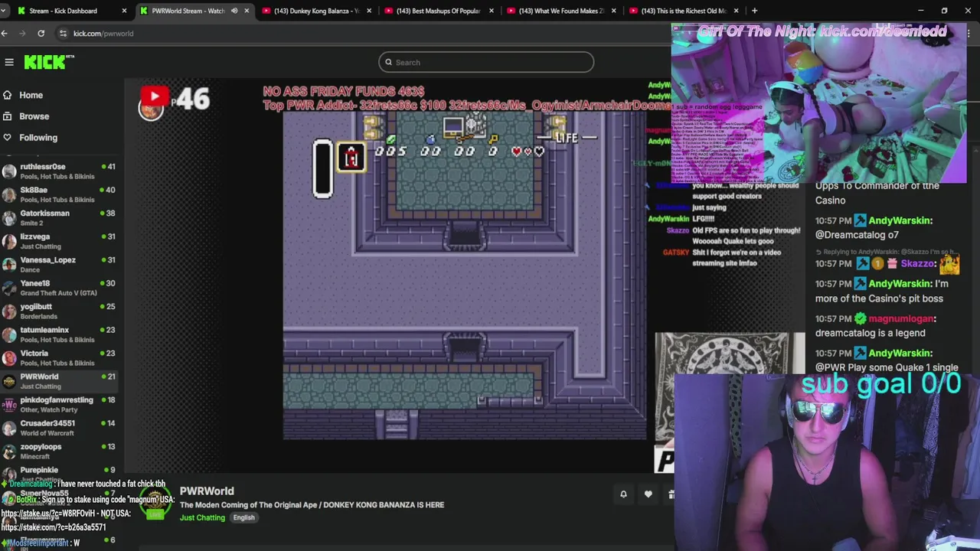This screenshot has width=980, height=551.
Task: Open tatumleaminx channel in sidebar
Action: (61, 334)
